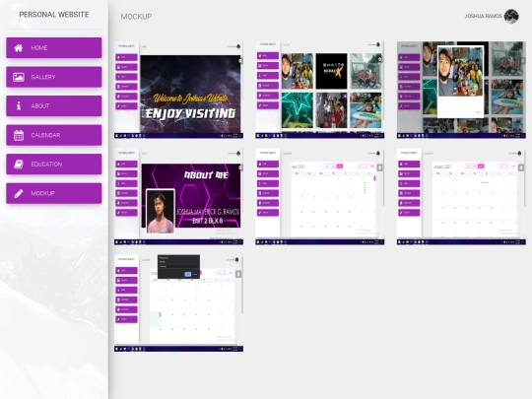Click the Home house icon
The image size is (532, 399).
pyautogui.click(x=19, y=48)
